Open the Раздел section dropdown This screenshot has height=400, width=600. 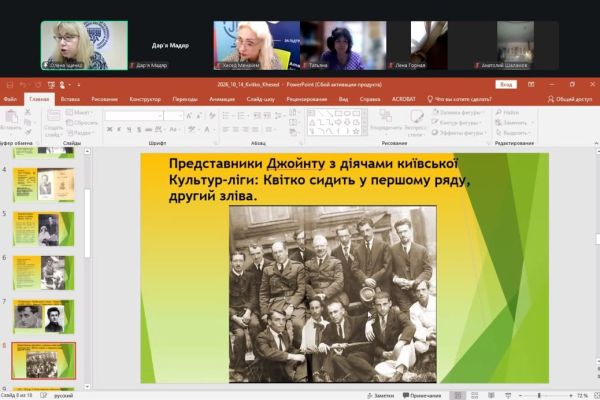click(x=79, y=133)
